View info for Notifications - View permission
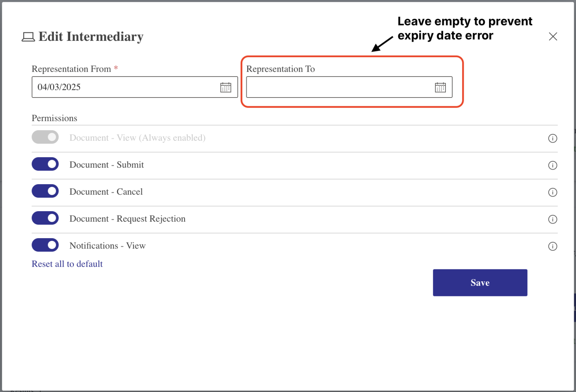576x392 pixels. 552,246
